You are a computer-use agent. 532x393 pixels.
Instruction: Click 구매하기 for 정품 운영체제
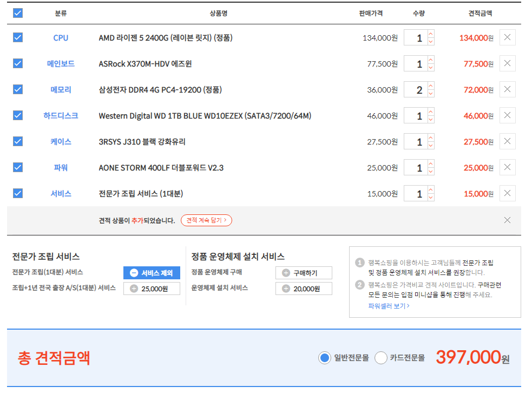pyautogui.click(x=304, y=273)
